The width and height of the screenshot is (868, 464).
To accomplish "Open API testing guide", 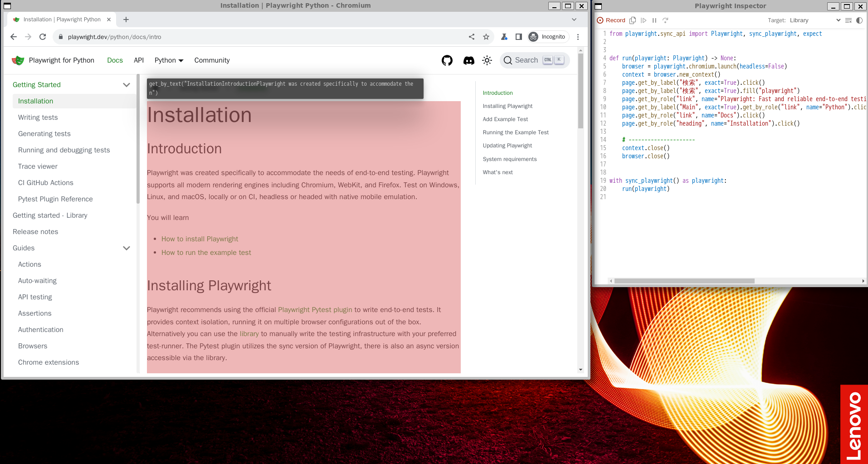I will [x=74, y=297].
